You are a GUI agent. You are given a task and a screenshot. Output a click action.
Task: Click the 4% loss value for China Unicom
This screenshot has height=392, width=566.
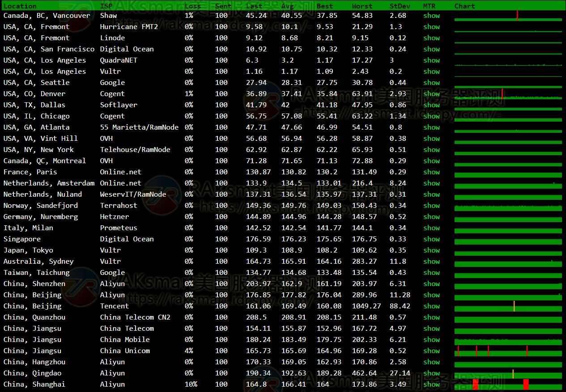coord(189,351)
